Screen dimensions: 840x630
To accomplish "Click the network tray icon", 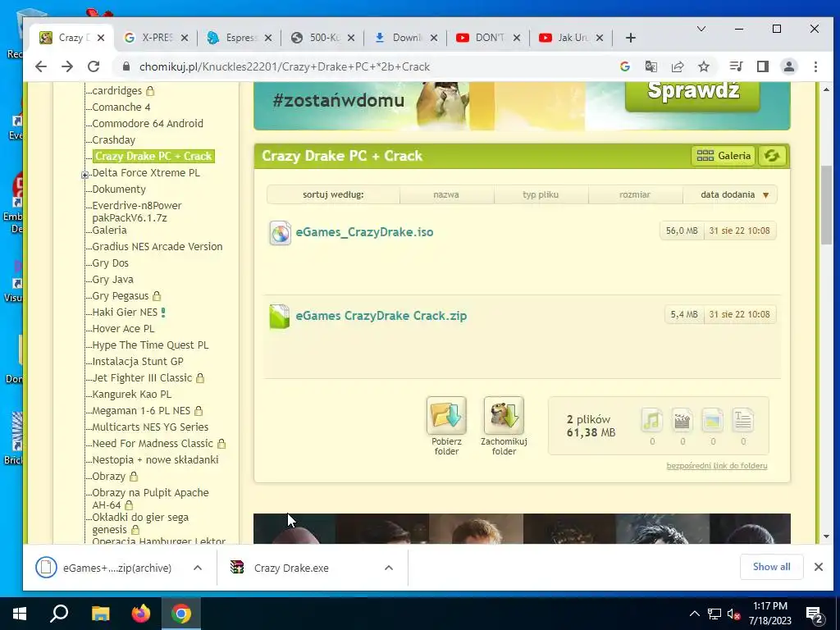I will (714, 614).
